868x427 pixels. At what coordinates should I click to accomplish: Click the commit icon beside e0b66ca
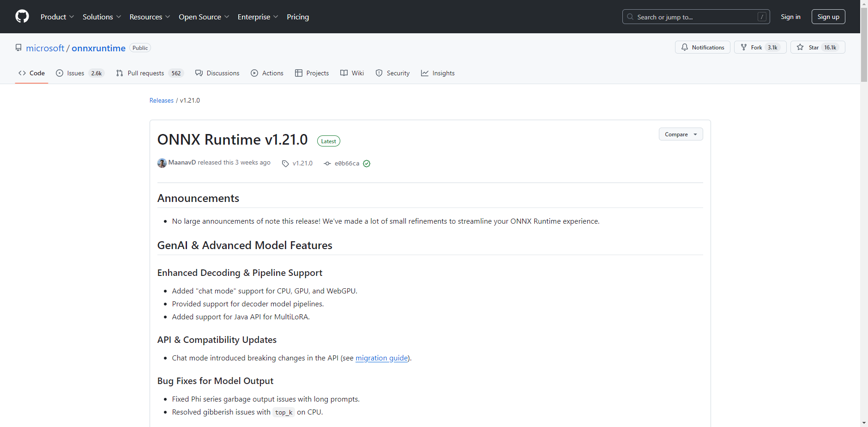click(x=327, y=164)
